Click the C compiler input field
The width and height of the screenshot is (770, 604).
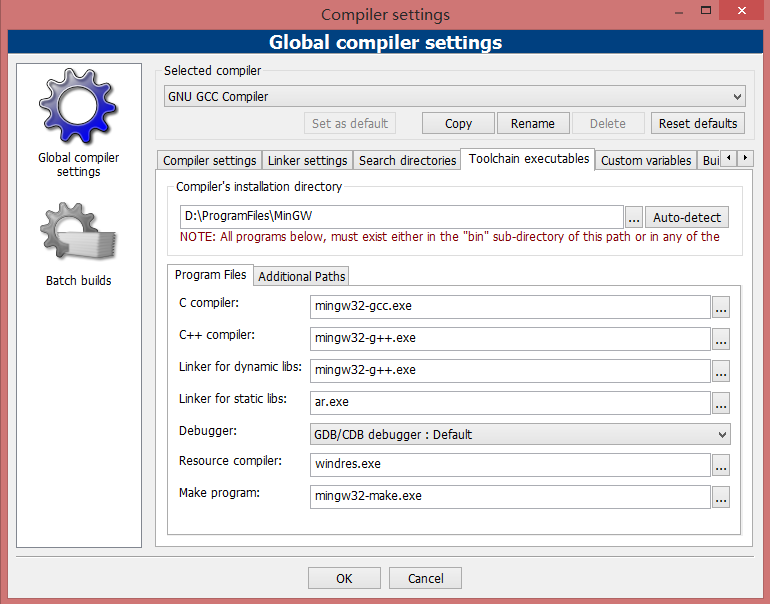click(x=510, y=306)
